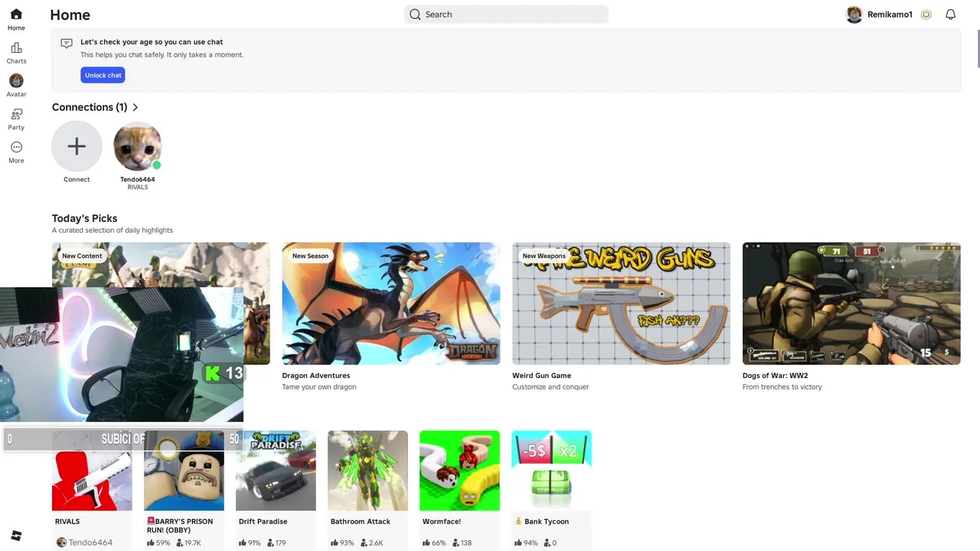Open Tendo6464's connection avatar
This screenshot has height=551, width=980.
coord(138,146)
